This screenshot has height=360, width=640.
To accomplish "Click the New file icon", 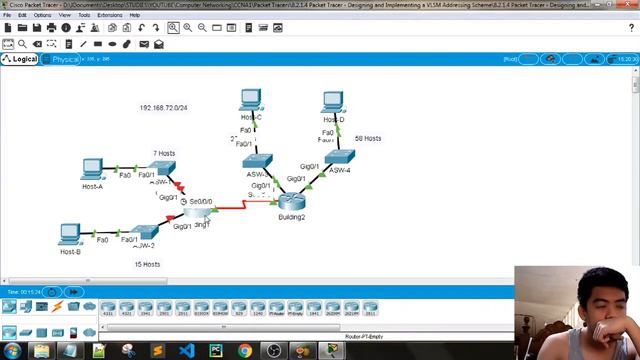I will [x=8, y=28].
